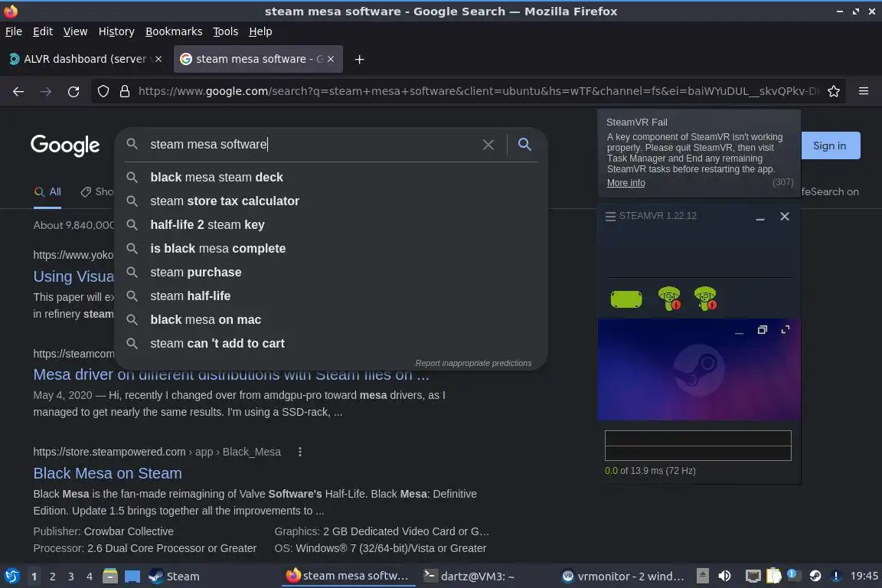Open the Help menu

(260, 31)
